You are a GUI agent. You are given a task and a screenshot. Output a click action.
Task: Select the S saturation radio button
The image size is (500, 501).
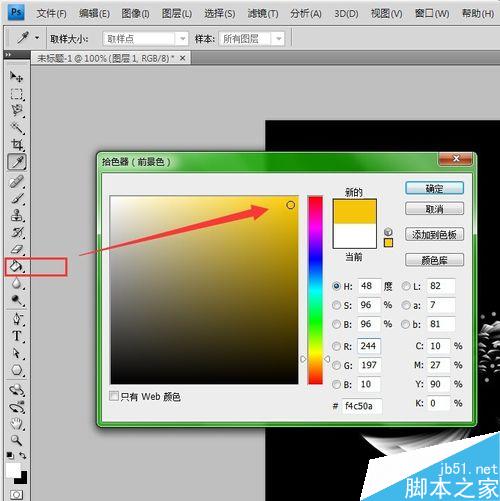(337, 305)
